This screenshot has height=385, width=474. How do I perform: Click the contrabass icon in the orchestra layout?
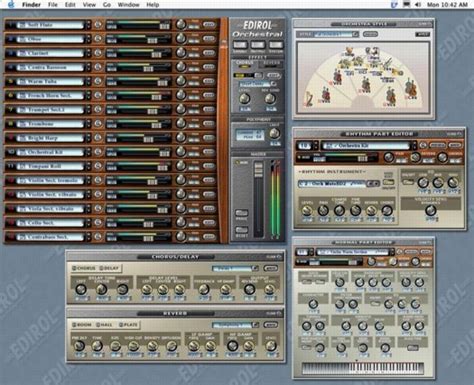pyautogui.click(x=410, y=88)
